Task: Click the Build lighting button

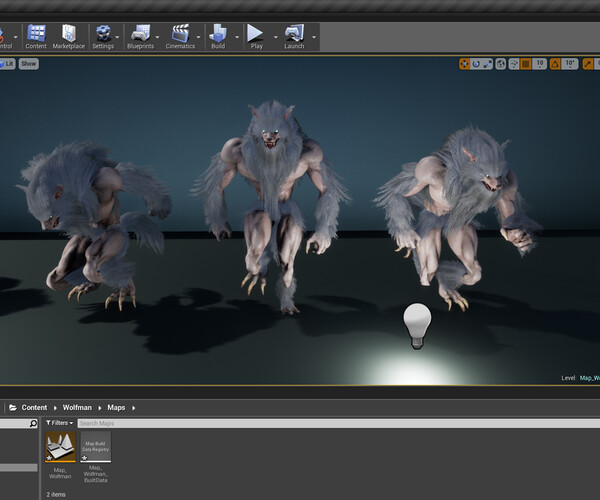Action: pyautogui.click(x=218, y=37)
